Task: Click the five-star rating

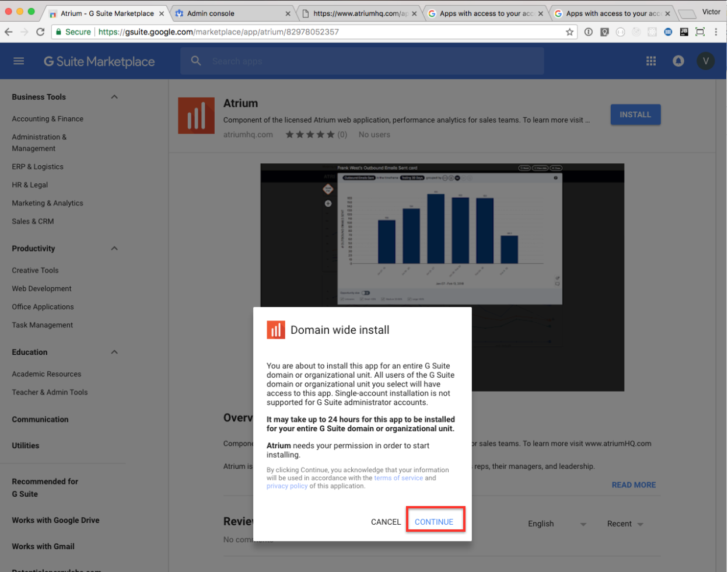Action: point(310,135)
